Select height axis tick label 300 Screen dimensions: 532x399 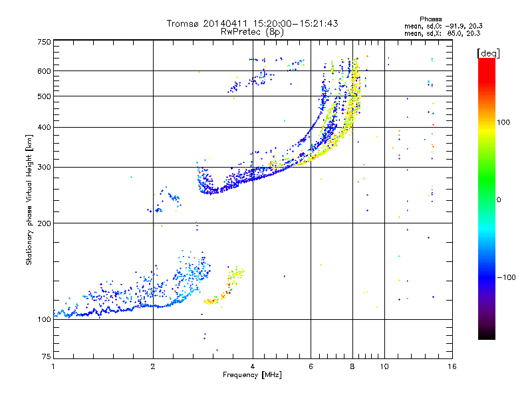coord(44,168)
